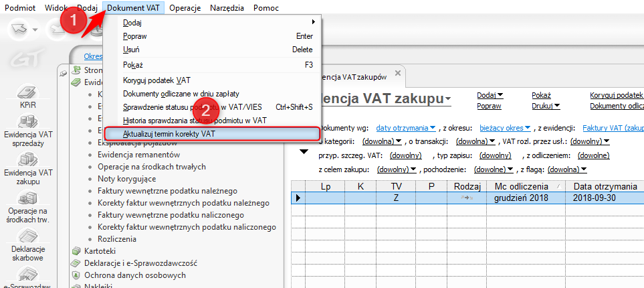Click the Kartoteki tree icon

75,251
